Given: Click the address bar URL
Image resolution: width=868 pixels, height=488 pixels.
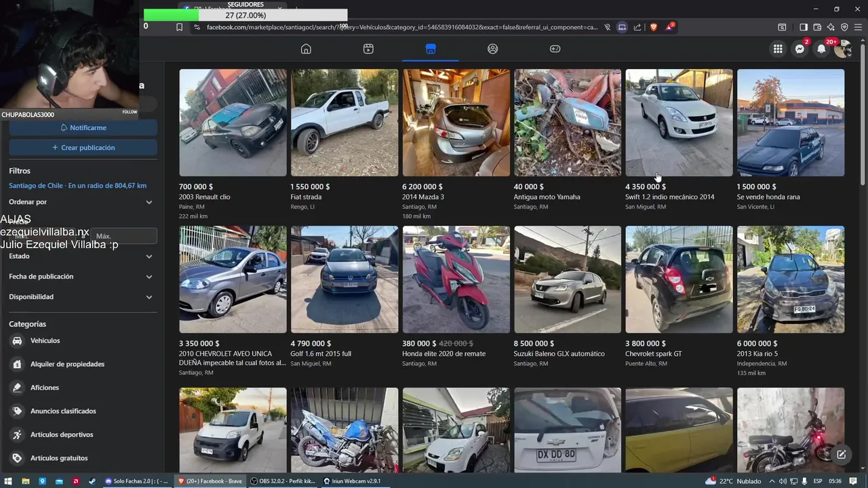Looking at the screenshot, I should click(x=402, y=27).
